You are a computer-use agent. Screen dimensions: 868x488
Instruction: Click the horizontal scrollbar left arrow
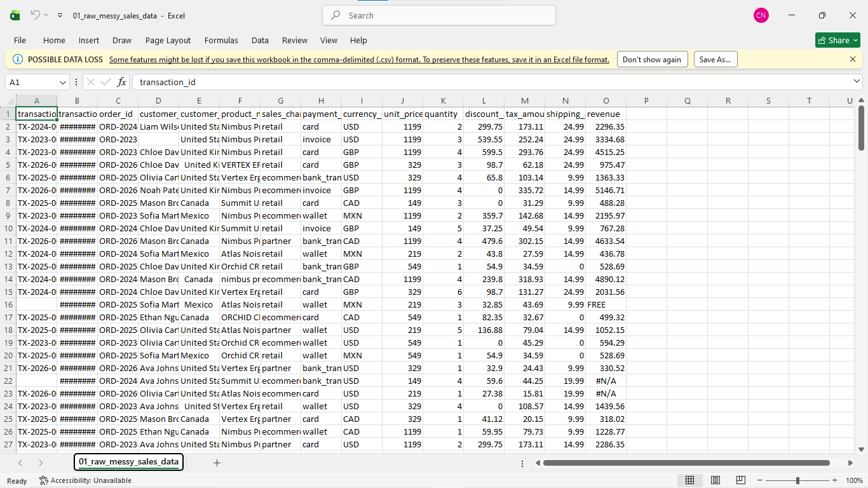538,463
